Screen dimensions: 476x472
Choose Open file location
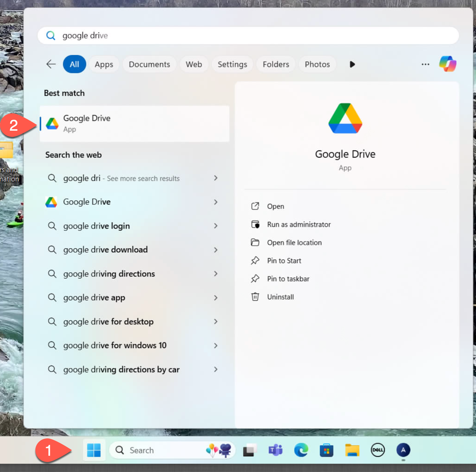294,242
